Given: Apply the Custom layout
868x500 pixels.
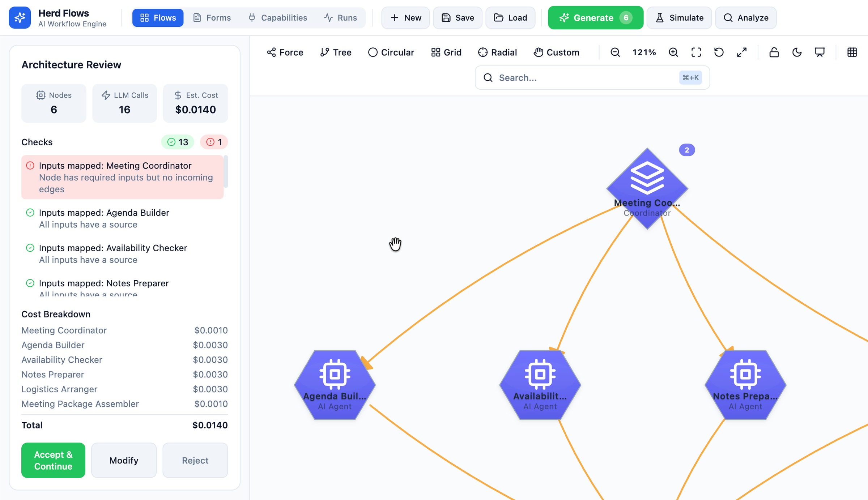Looking at the screenshot, I should coord(556,52).
